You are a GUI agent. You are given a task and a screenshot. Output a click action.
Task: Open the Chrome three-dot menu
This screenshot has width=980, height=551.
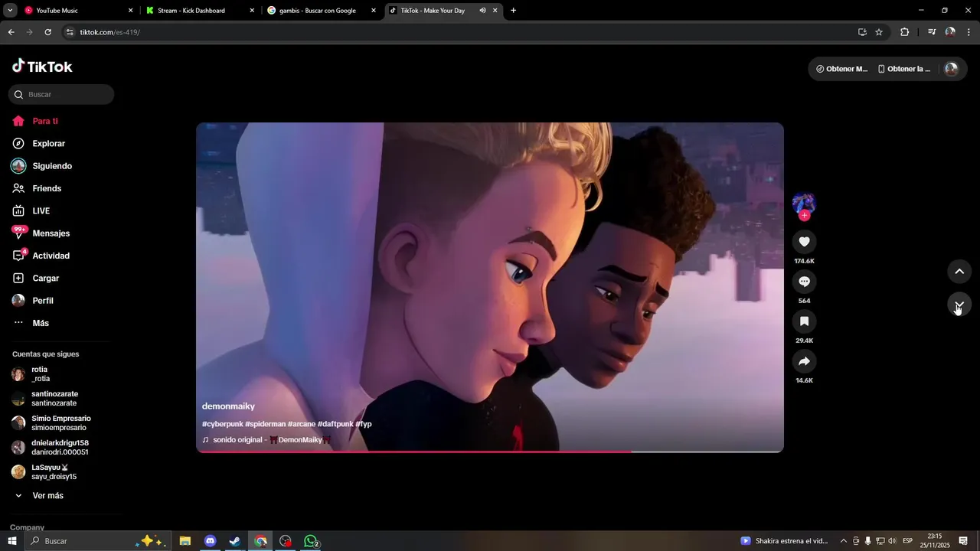point(969,32)
